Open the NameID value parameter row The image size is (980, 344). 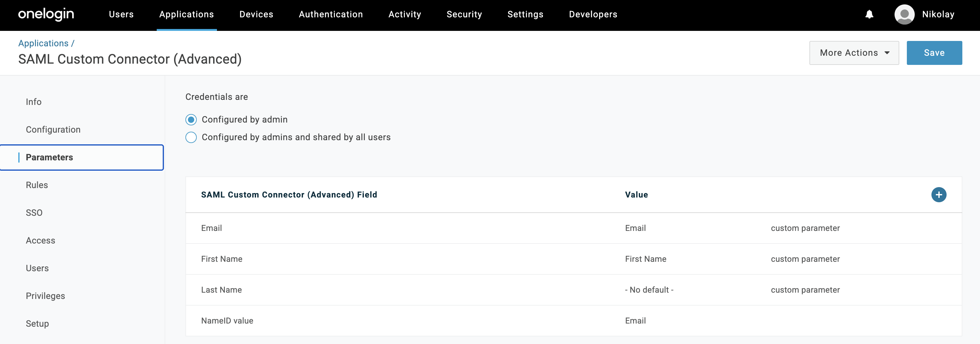click(x=573, y=321)
